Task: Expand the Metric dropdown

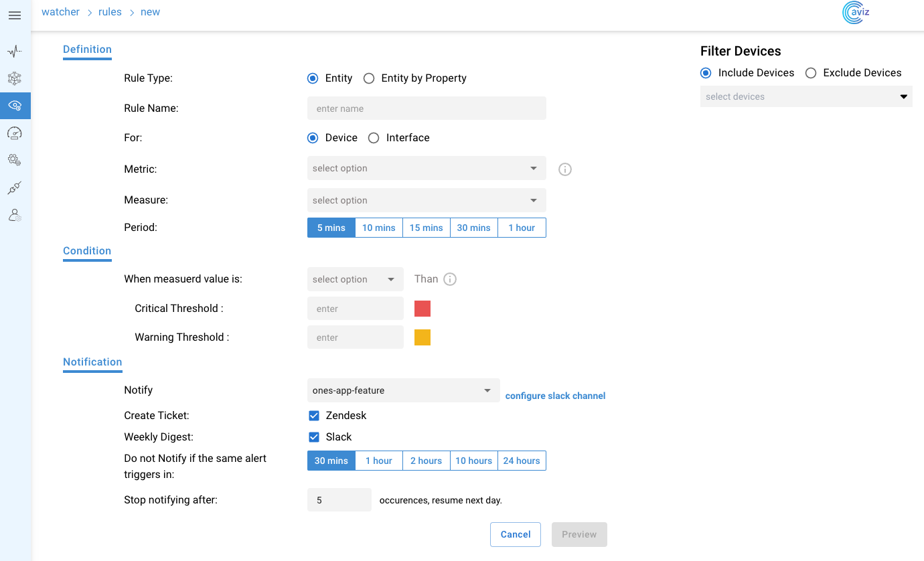Action: [x=427, y=168]
